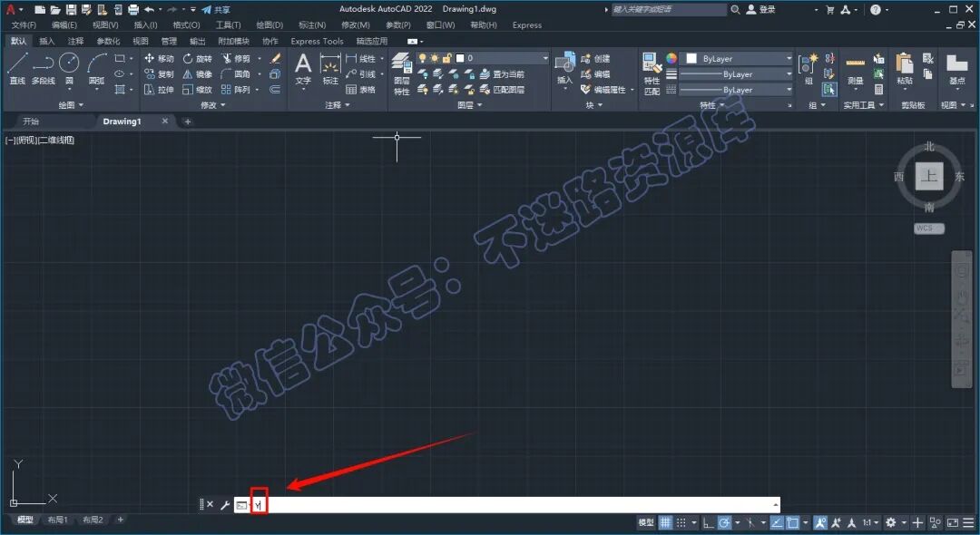Toggle annotation objects visibility in status bar

tap(820, 522)
